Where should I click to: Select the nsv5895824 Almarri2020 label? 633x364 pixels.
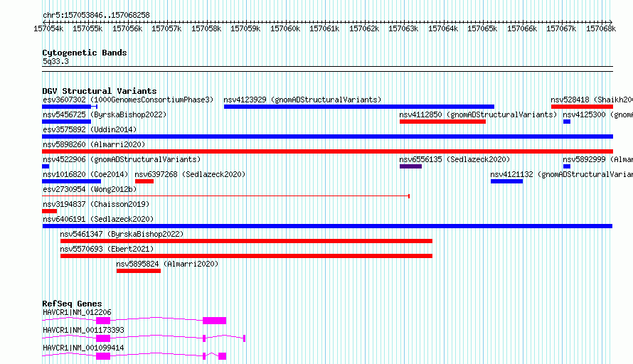point(167,264)
